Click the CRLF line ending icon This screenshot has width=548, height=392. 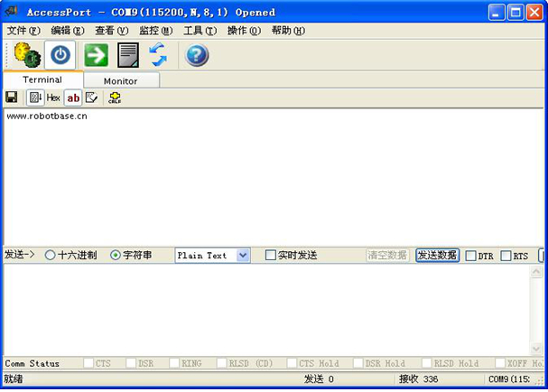(x=115, y=98)
